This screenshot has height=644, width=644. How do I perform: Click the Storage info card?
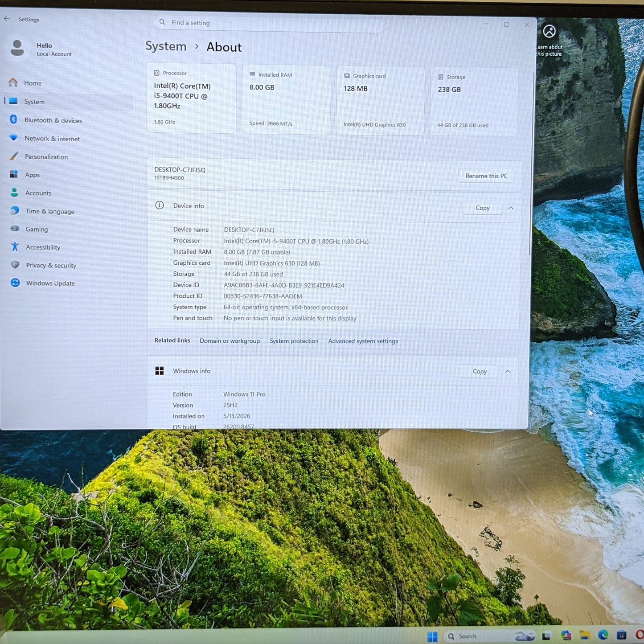pyautogui.click(x=474, y=102)
